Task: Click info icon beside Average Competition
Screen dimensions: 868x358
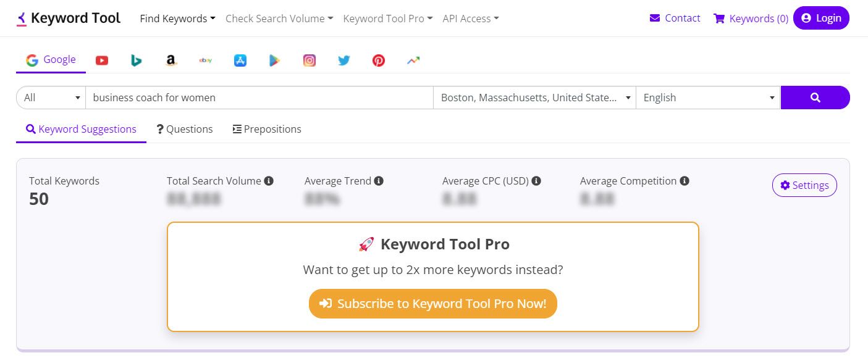Action: point(685,181)
